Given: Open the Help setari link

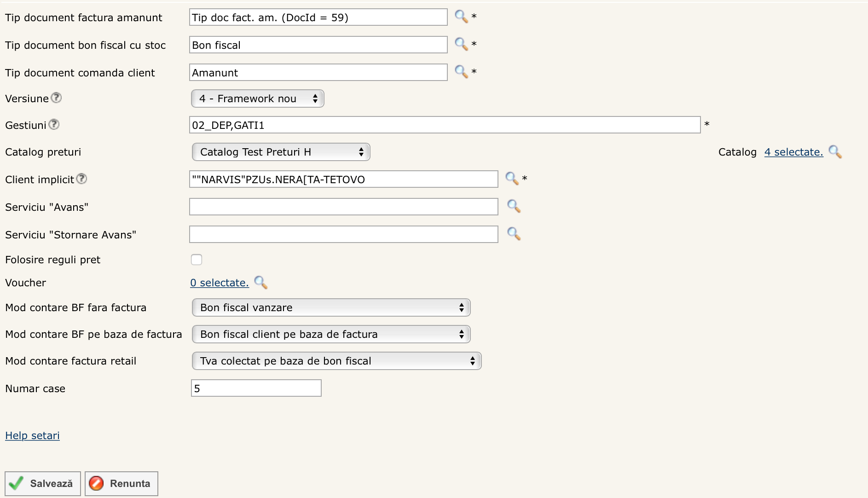Looking at the screenshot, I should coord(32,435).
